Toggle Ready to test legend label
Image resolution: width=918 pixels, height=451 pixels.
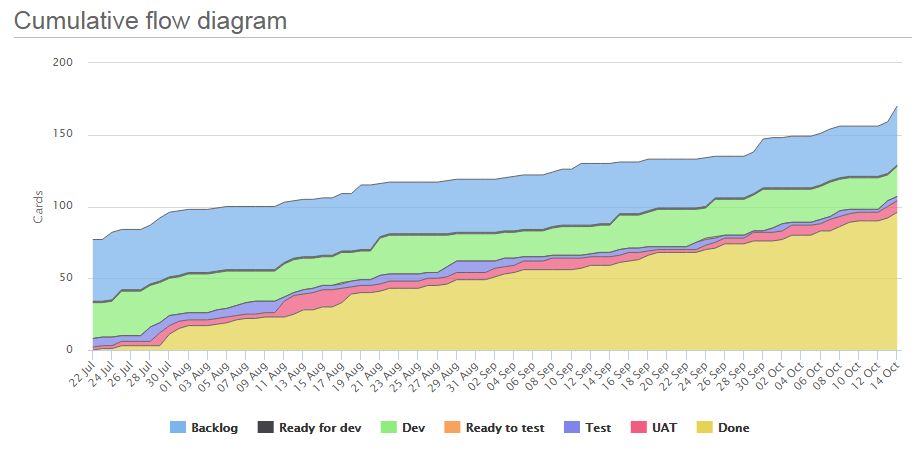(x=505, y=428)
